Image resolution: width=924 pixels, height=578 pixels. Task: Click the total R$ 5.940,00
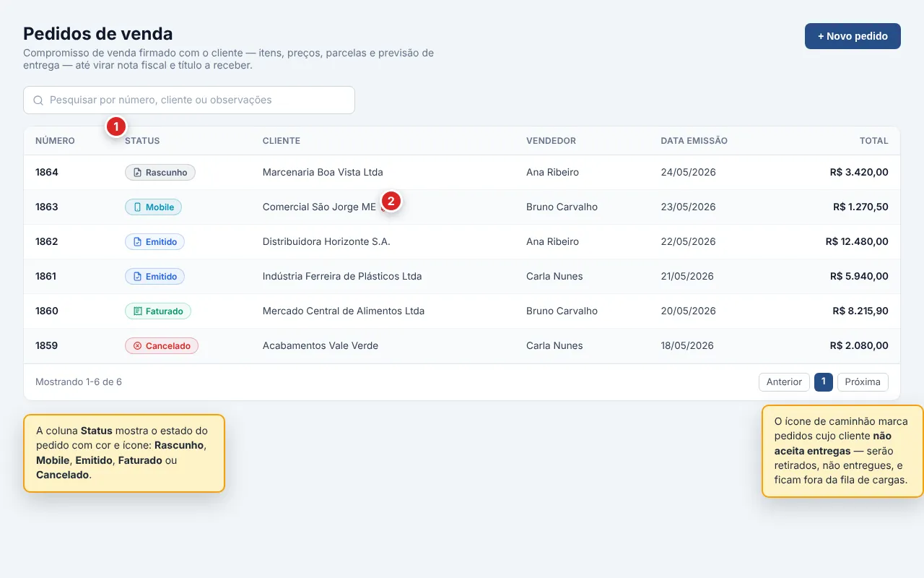pyautogui.click(x=859, y=277)
